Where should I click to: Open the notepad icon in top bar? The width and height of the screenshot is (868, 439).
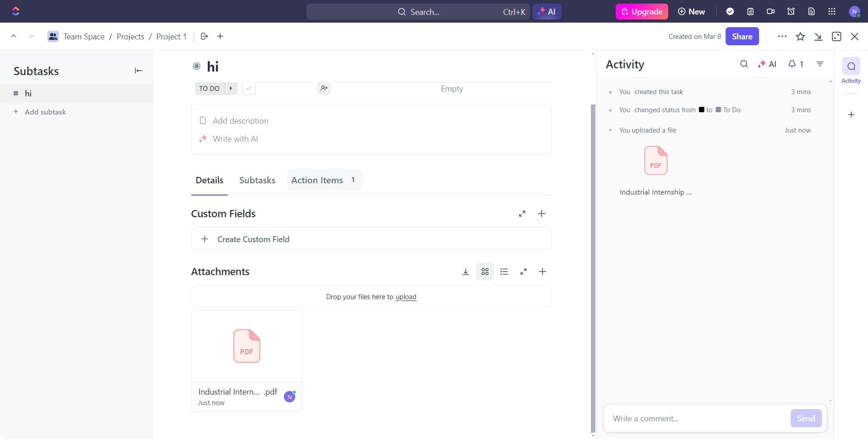pyautogui.click(x=750, y=12)
